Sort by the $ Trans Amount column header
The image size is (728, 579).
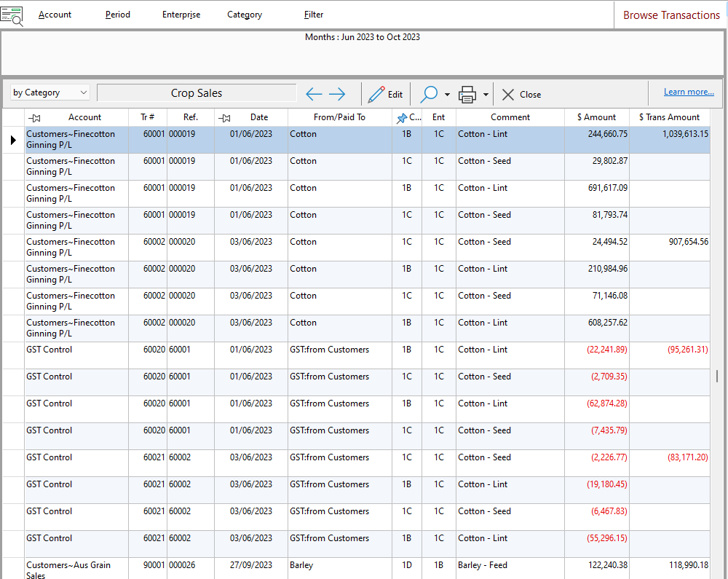(x=669, y=117)
